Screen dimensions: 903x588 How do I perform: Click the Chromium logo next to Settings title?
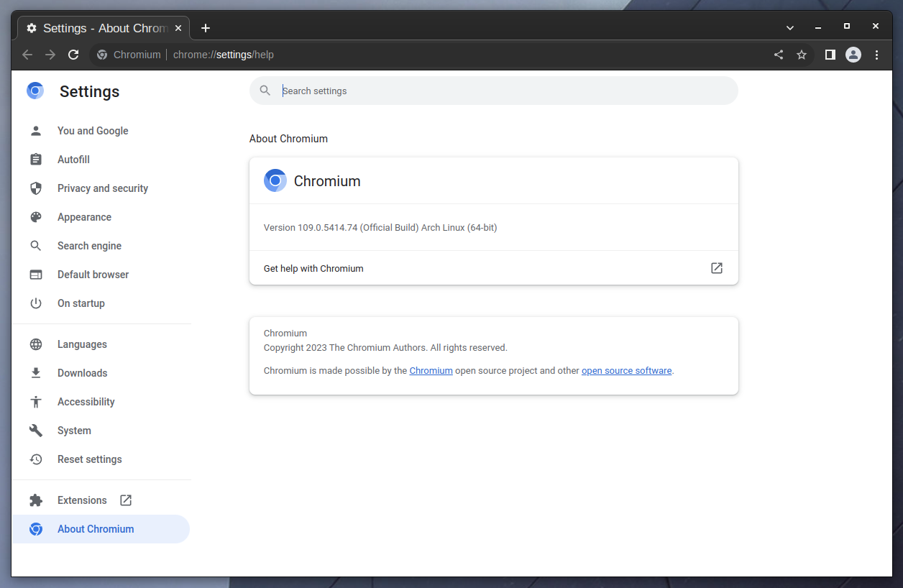[x=35, y=91]
